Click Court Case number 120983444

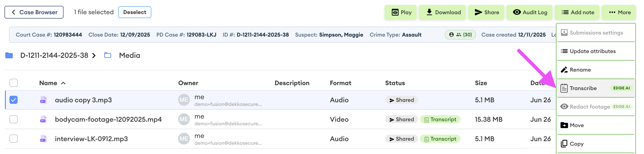[x=68, y=35]
